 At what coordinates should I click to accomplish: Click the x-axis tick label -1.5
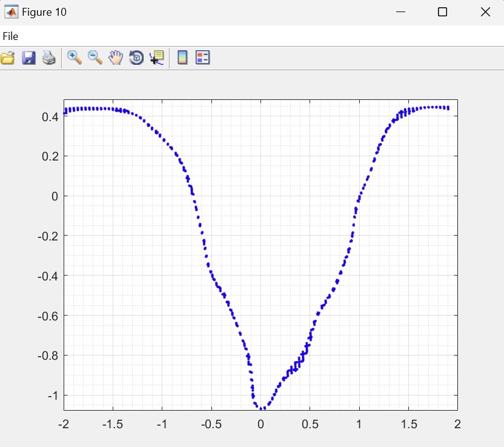[x=113, y=423]
